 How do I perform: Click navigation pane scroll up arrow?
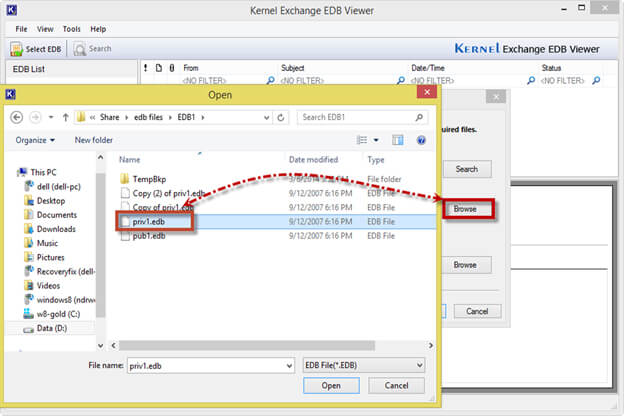pyautogui.click(x=101, y=158)
